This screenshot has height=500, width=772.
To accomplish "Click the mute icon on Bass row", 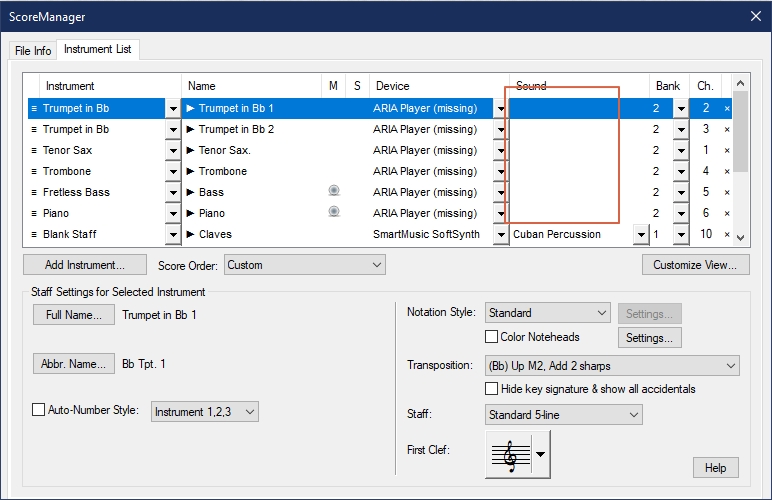I will [334, 192].
